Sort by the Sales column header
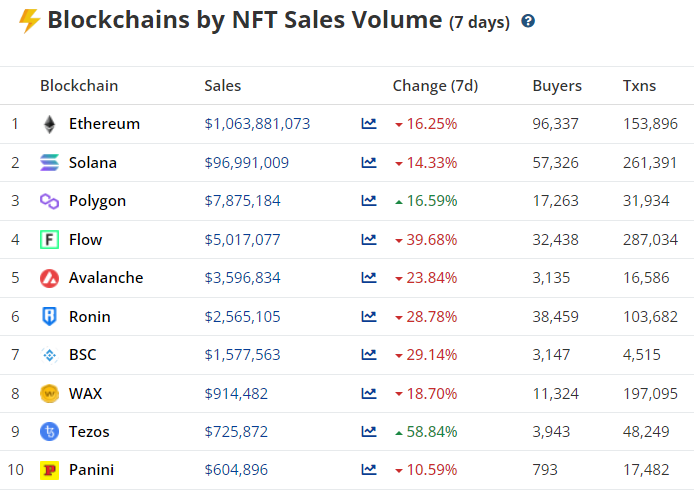This screenshot has height=491, width=694. coord(222,86)
